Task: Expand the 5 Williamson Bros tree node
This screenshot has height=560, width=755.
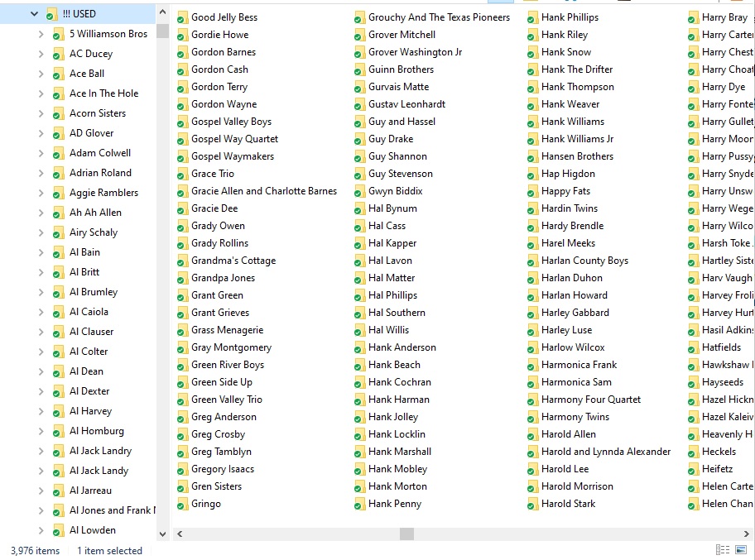Action: (41, 34)
